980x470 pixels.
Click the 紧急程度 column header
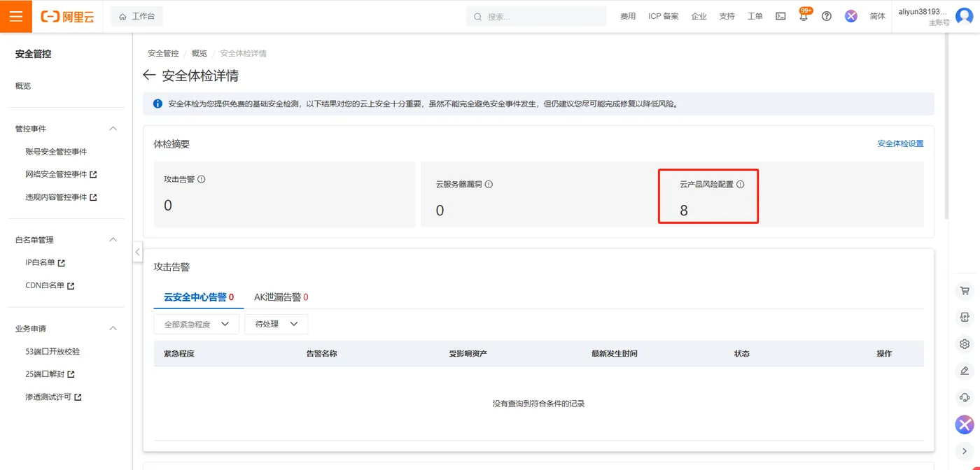point(179,354)
